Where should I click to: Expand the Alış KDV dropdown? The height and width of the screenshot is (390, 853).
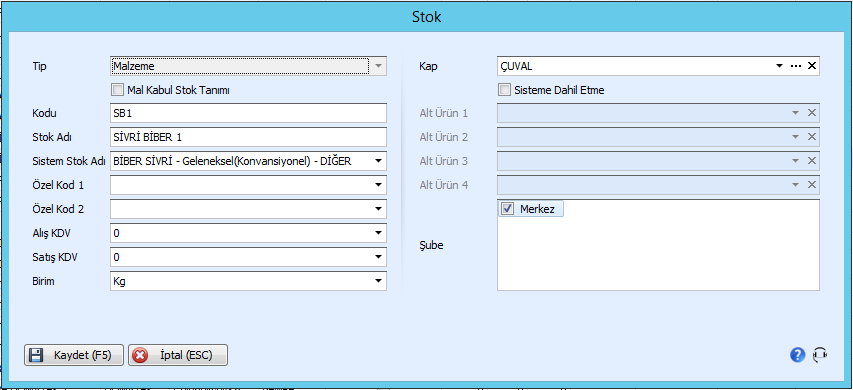tap(379, 233)
